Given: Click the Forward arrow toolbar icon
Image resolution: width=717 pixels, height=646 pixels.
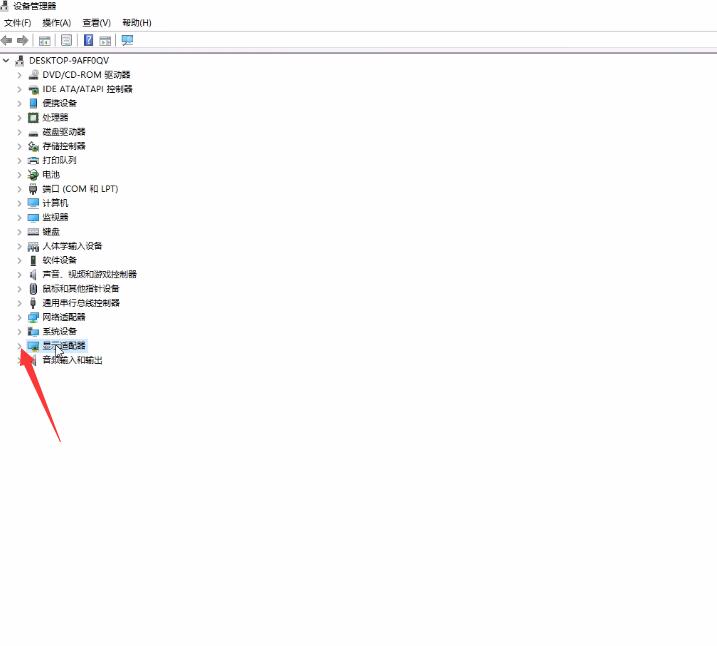Looking at the screenshot, I should [22, 41].
